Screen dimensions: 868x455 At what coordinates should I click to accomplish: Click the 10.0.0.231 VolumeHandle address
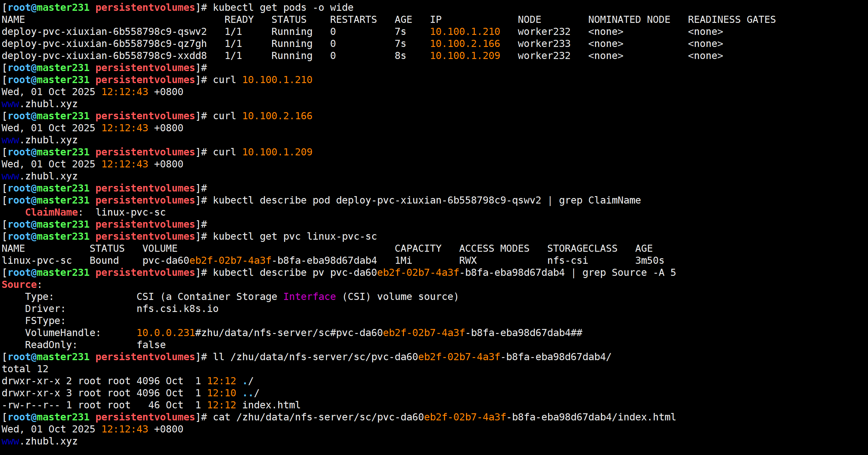coord(166,333)
